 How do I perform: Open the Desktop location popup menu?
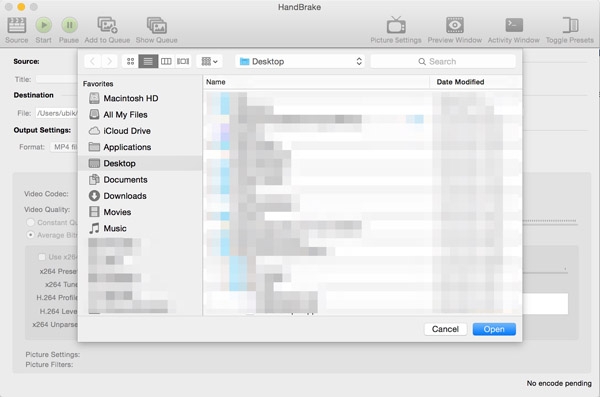coord(300,61)
